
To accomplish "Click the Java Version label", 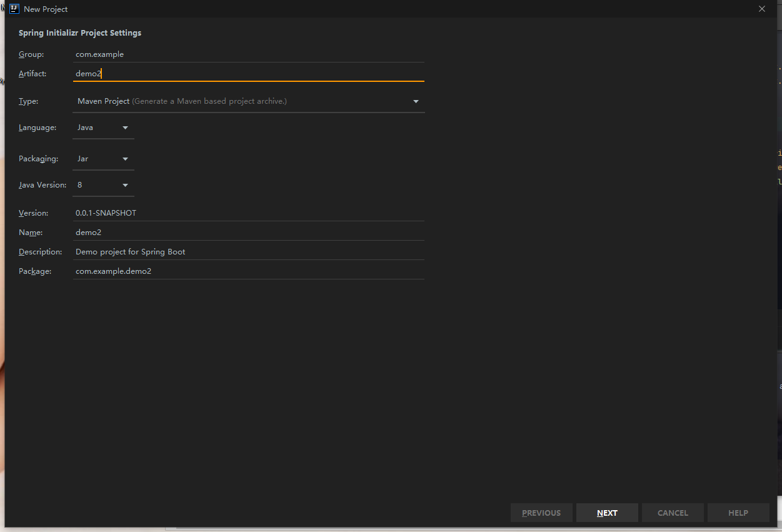I will coord(43,185).
